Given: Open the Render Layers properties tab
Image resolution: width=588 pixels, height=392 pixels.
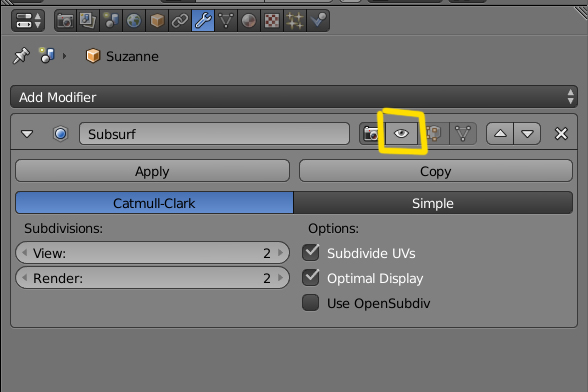Looking at the screenshot, I should coord(88,21).
